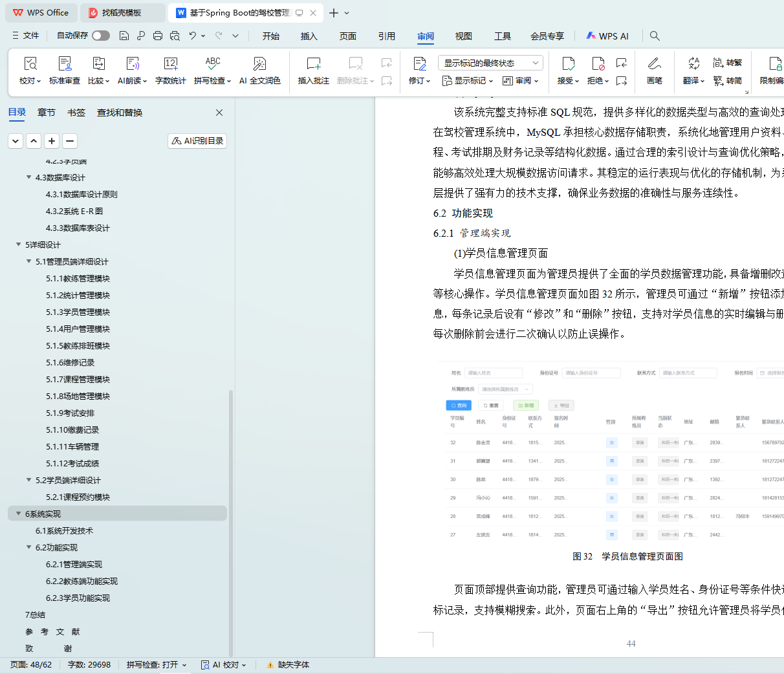This screenshot has width=784, height=674.
Task: Switch to the 视图 ribbon tab
Action: pos(463,36)
